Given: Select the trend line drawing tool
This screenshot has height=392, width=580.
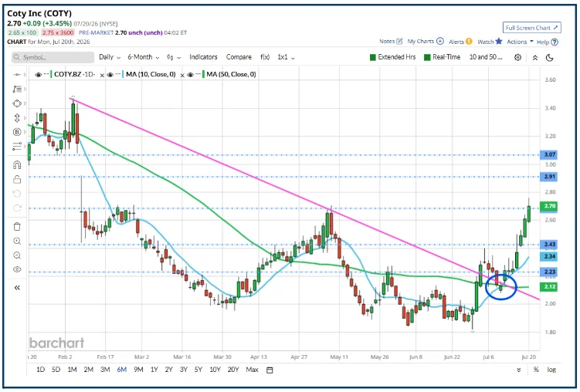Looking at the screenshot, I should click(17, 75).
